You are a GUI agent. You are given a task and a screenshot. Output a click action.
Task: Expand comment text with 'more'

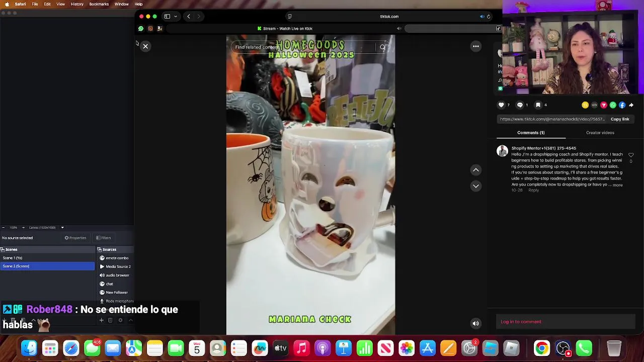tap(617, 185)
